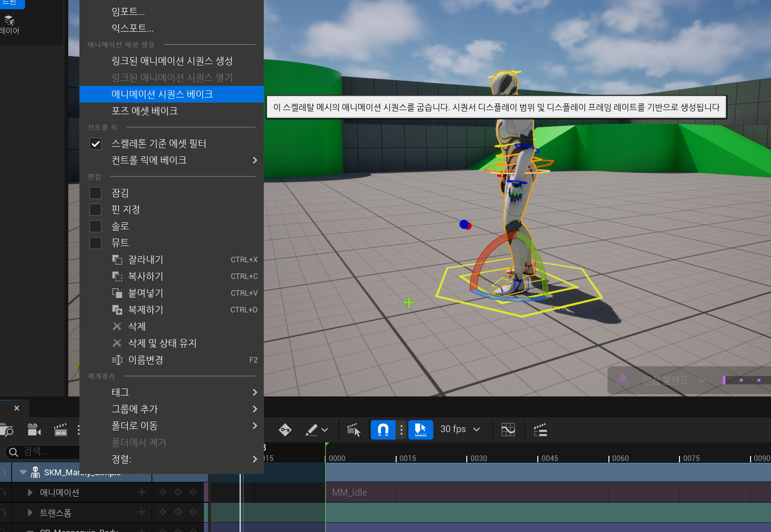The width and height of the screenshot is (771, 532).
Task: Open 컨트롤 릭에 베이크 submenu
Action: click(171, 160)
